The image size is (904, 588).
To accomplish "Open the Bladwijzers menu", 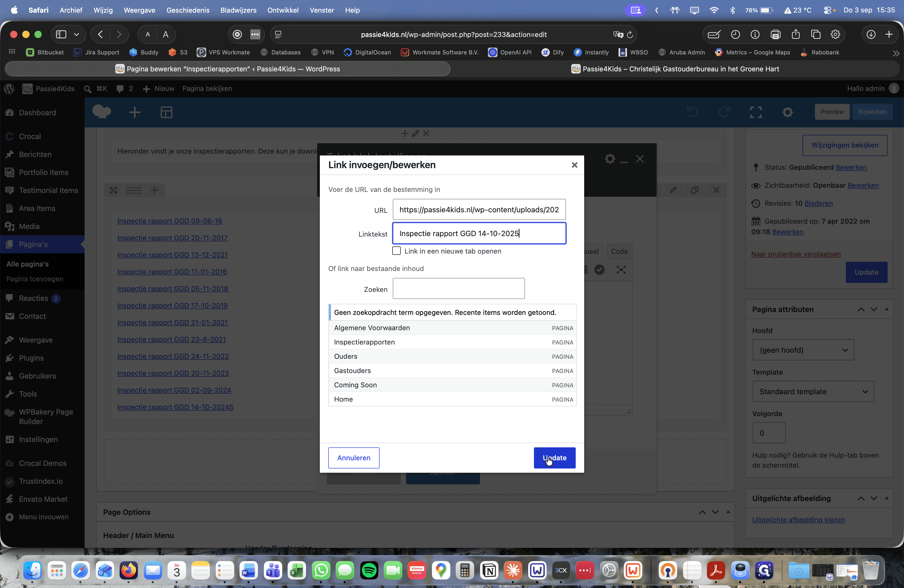I will (238, 10).
